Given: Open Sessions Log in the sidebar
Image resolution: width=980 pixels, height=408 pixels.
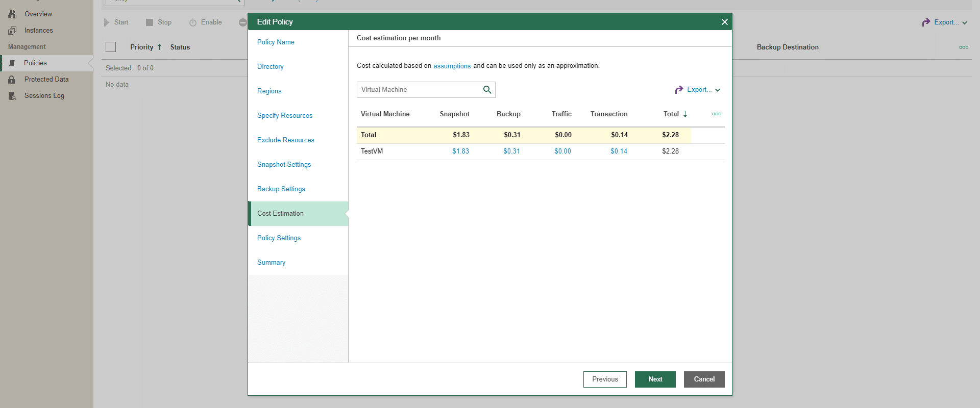Looking at the screenshot, I should pos(44,96).
